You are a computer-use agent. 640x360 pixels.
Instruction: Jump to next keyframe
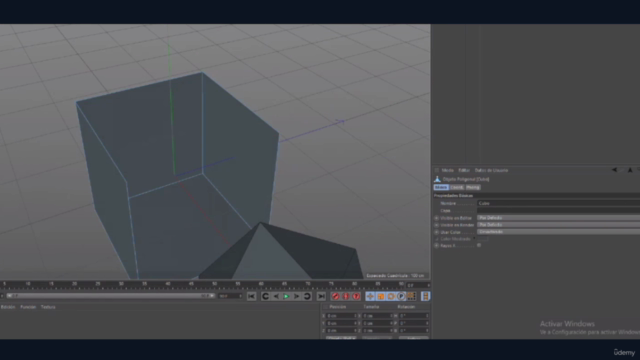(307, 296)
